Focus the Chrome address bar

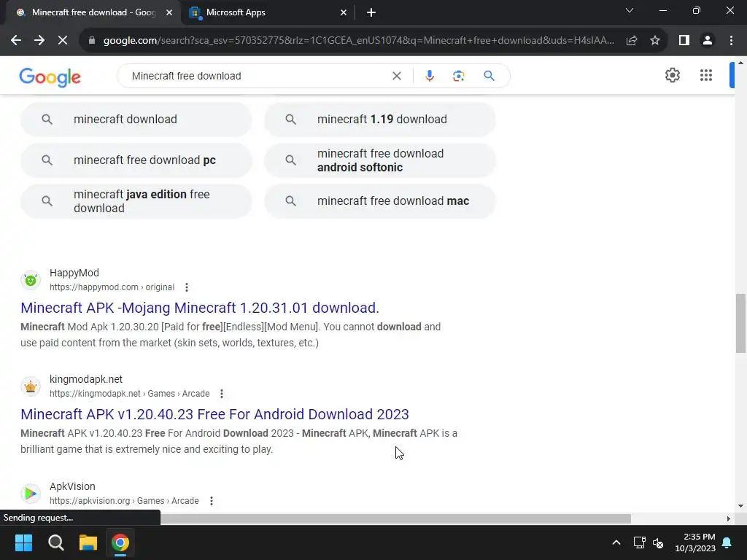point(358,41)
